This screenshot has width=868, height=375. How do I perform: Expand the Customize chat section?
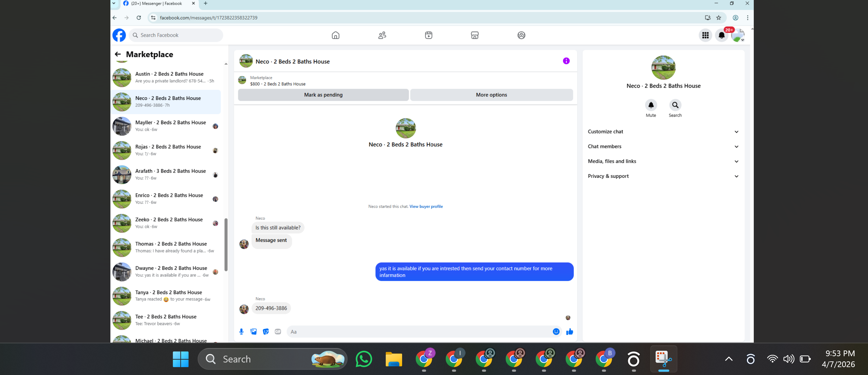[x=664, y=132]
